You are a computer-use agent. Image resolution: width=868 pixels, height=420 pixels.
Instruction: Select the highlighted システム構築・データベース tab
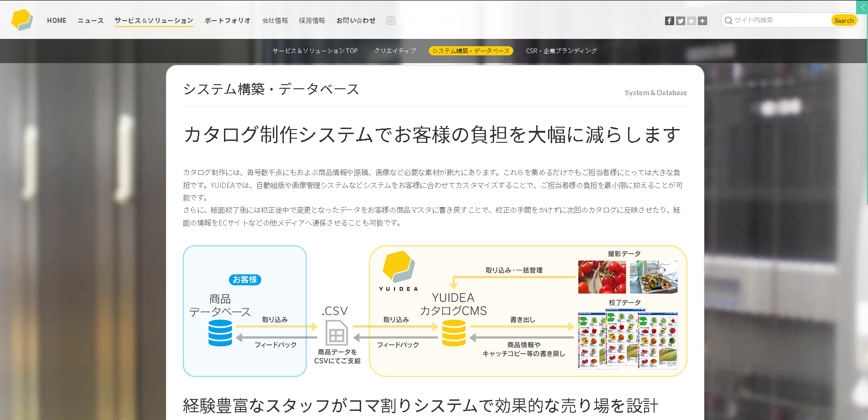point(471,51)
